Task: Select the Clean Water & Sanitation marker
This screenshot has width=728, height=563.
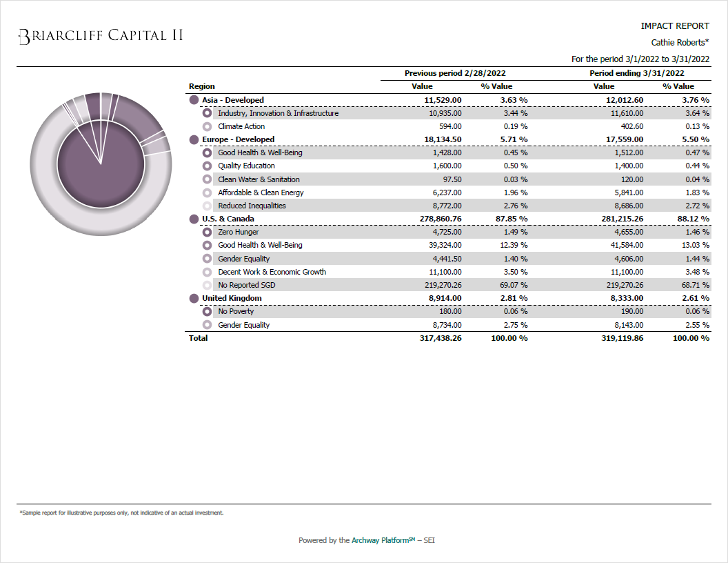Action: pos(207,179)
